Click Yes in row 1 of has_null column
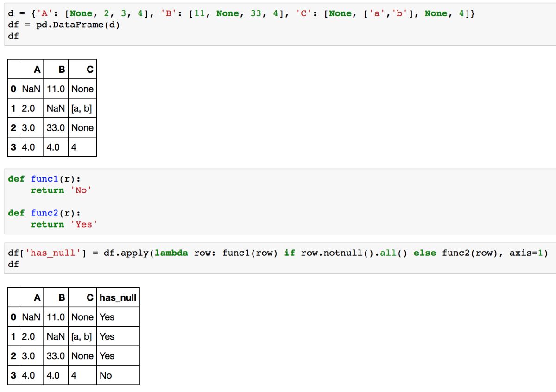 point(118,336)
